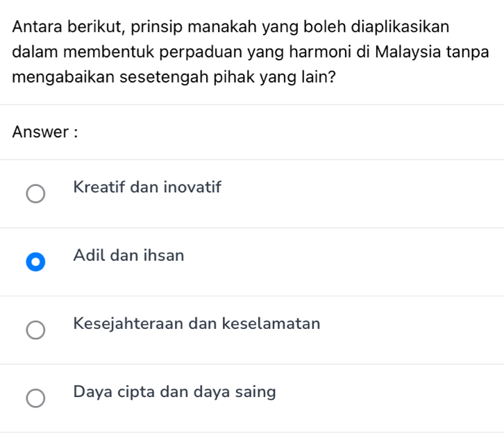Click the 'Kreatif dan inovatif' option text
Image resolution: width=504 pixels, height=440 pixels.
(146, 187)
